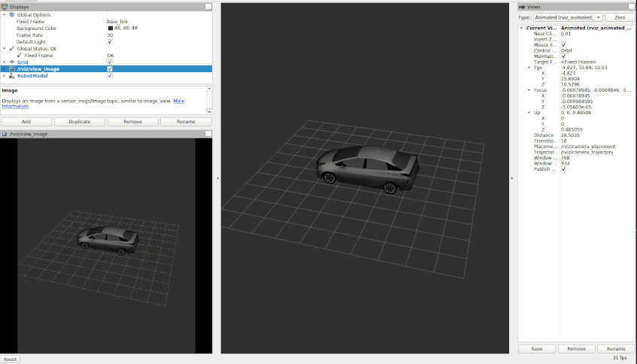This screenshot has height=364, width=637.
Task: Click the Global Status checkmark icon
Action: point(12,48)
